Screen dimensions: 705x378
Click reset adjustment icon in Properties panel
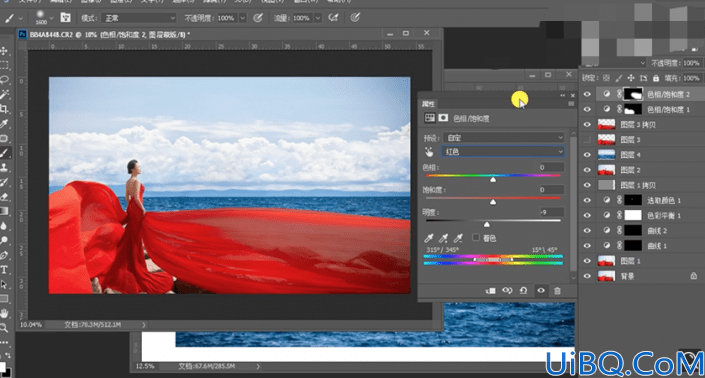[524, 291]
